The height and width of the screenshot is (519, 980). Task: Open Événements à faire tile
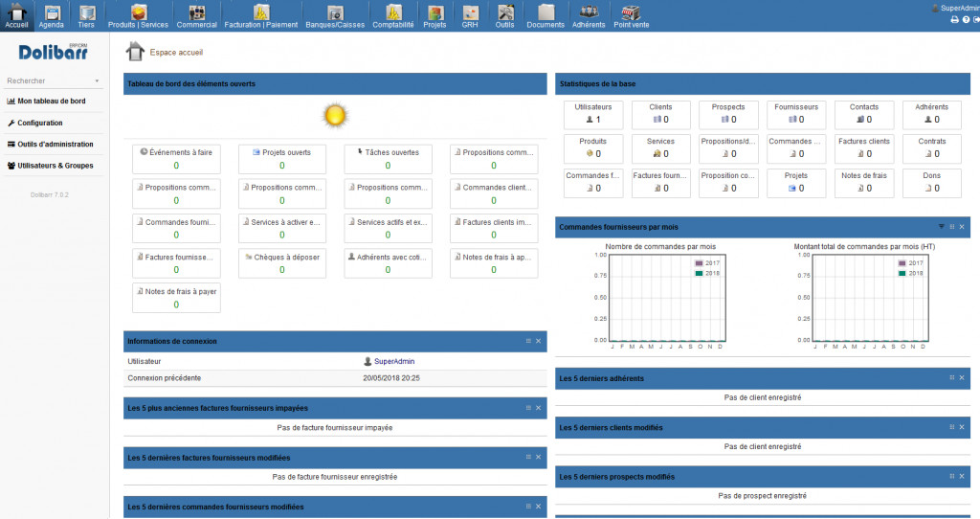(x=176, y=159)
